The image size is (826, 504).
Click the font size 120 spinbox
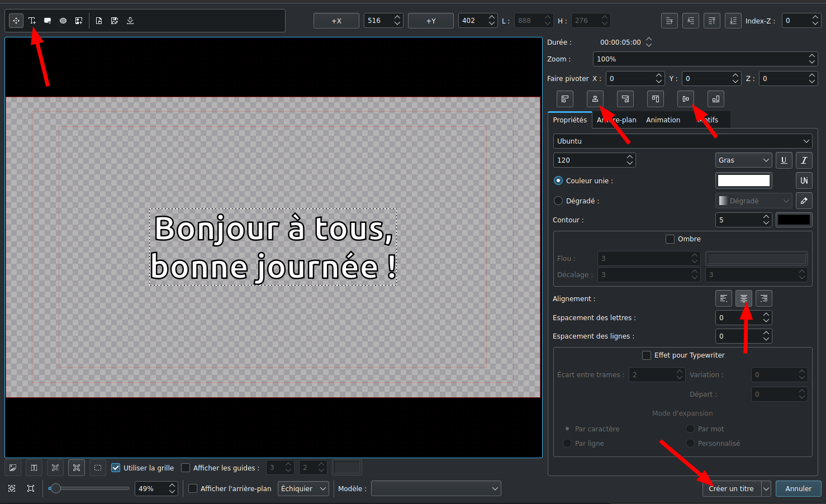click(595, 160)
